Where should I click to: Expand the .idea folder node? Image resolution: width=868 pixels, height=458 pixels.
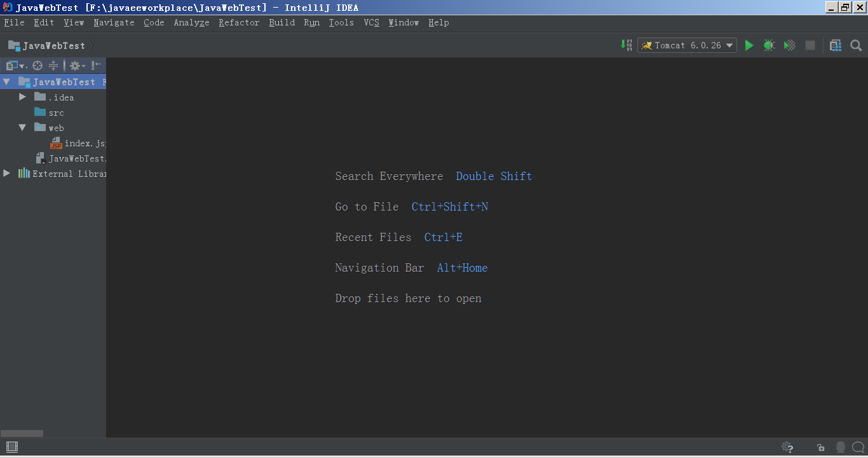pyautogui.click(x=22, y=97)
